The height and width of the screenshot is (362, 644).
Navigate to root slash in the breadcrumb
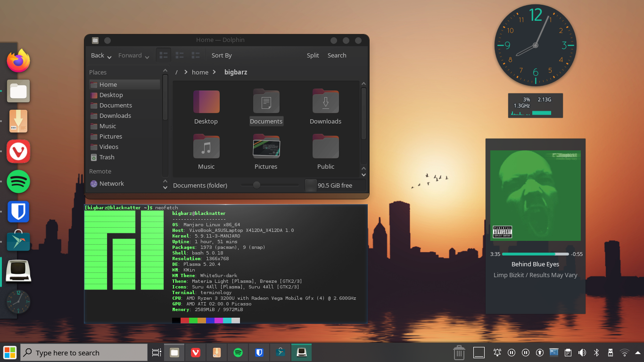tap(176, 72)
